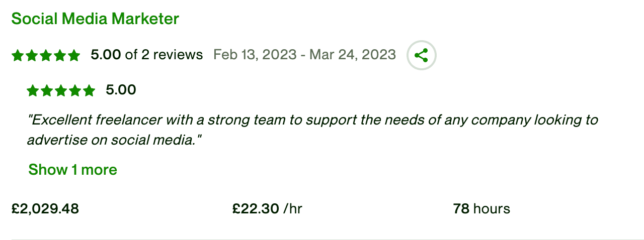The image size is (644, 240).
Task: Click second star of the individual review rating
Action: click(x=47, y=91)
